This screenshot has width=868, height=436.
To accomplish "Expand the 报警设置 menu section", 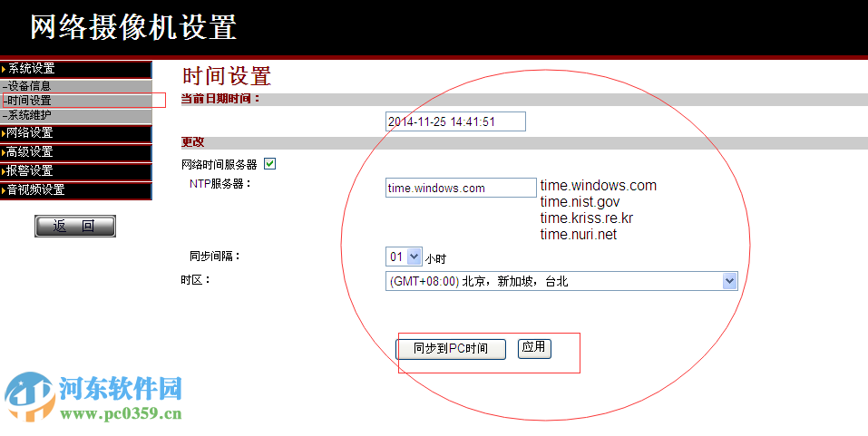I will tap(76, 171).
